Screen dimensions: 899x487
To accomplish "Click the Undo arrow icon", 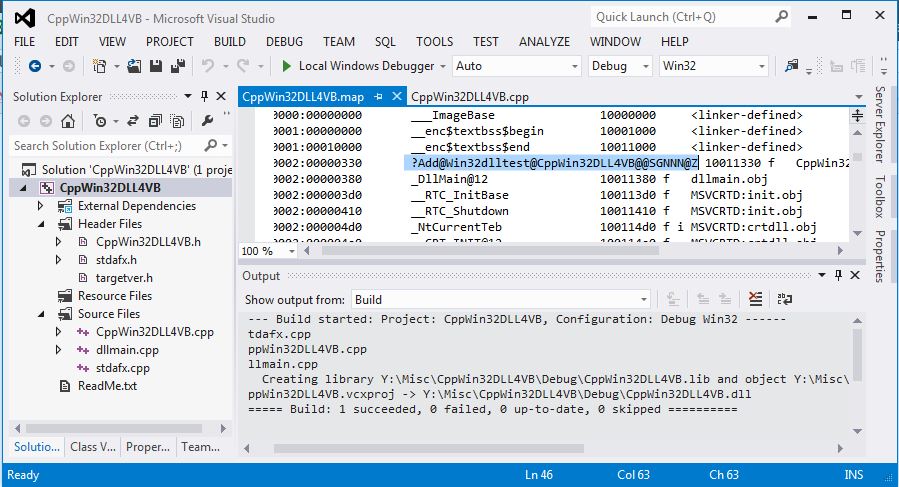I will click(x=208, y=66).
